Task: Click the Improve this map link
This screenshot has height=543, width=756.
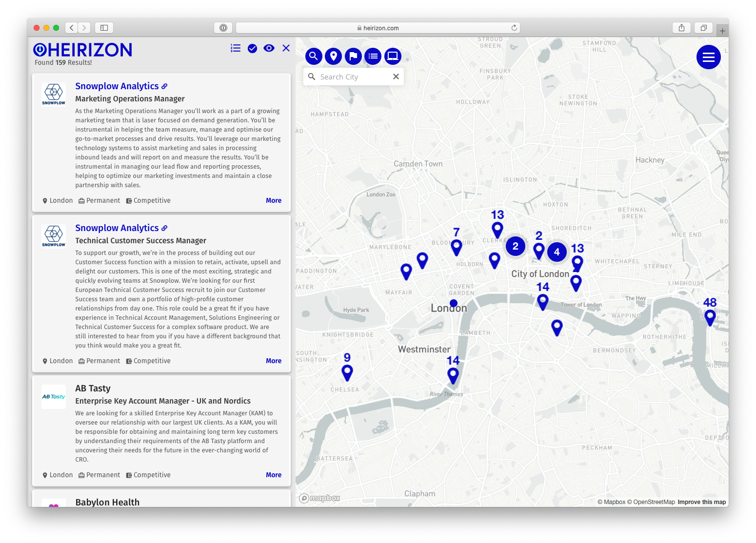Action: pos(702,502)
